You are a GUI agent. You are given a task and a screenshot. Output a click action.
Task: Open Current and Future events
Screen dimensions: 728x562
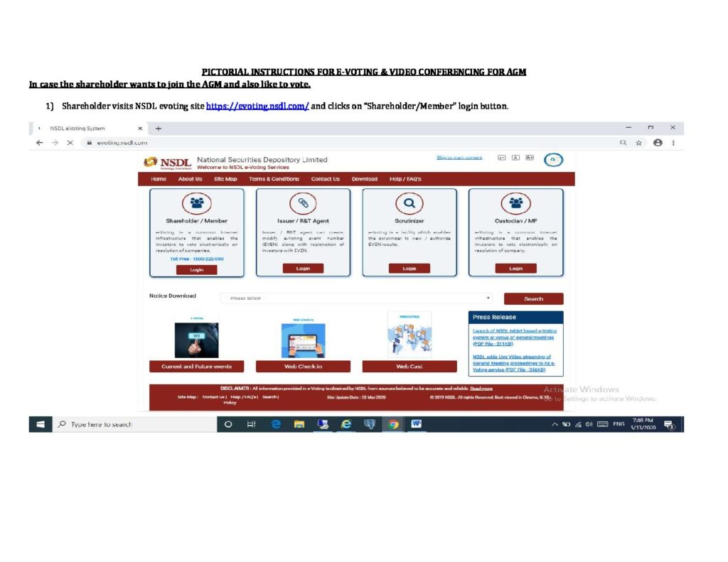click(196, 367)
